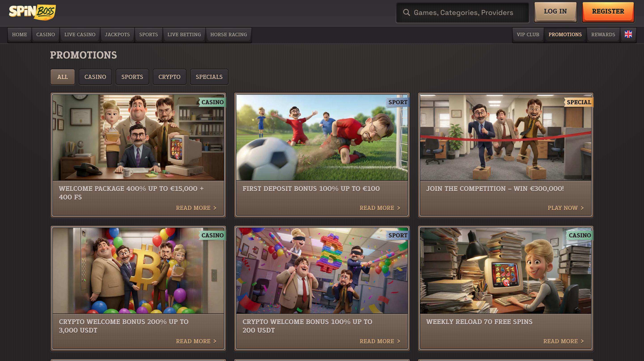
Task: Read more on Crypto Bonus 200% 3,000 USDT
Action: (196, 341)
